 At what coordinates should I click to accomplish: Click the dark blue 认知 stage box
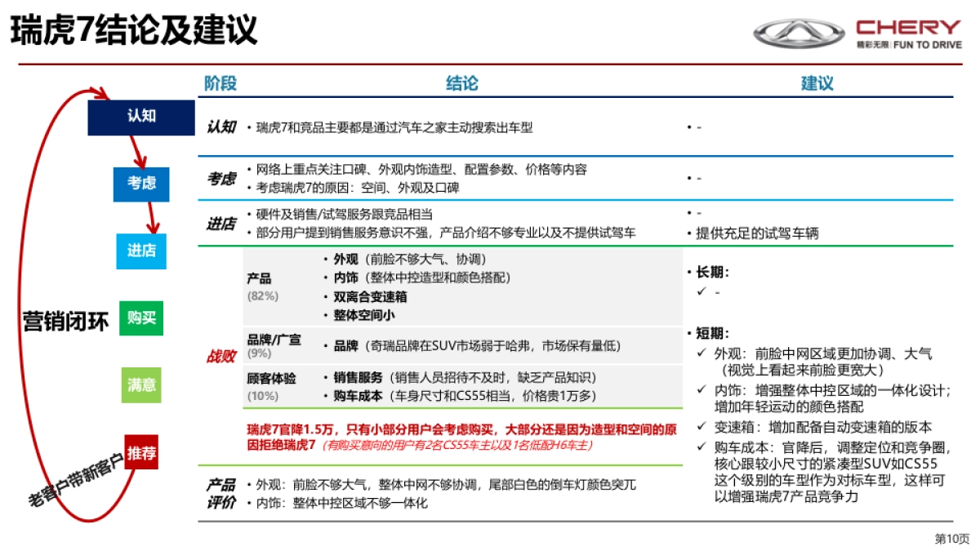pyautogui.click(x=140, y=117)
